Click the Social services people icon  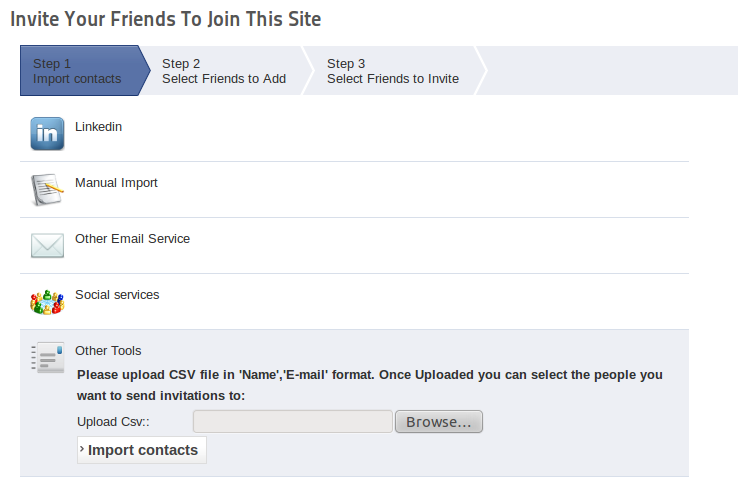[47, 301]
